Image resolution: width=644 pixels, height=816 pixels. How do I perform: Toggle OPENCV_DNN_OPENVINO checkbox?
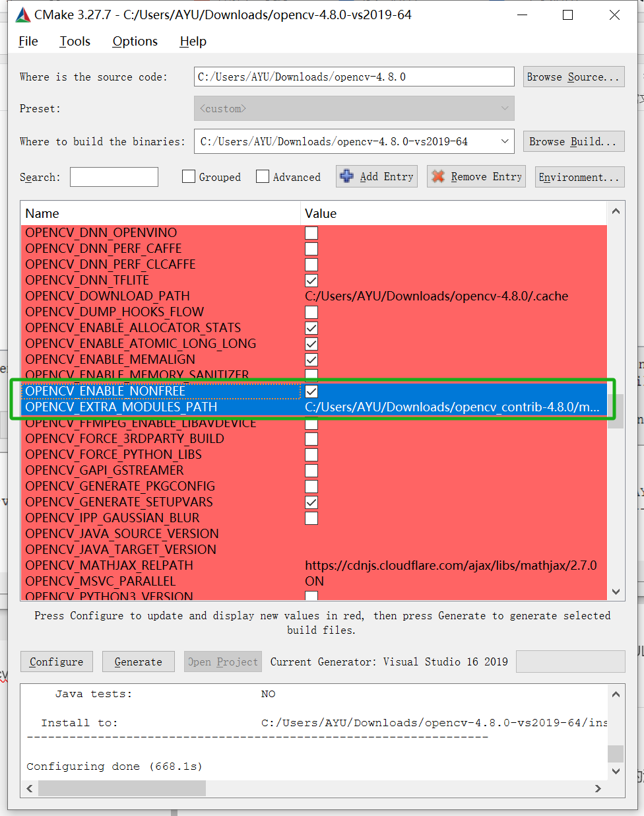coord(311,232)
